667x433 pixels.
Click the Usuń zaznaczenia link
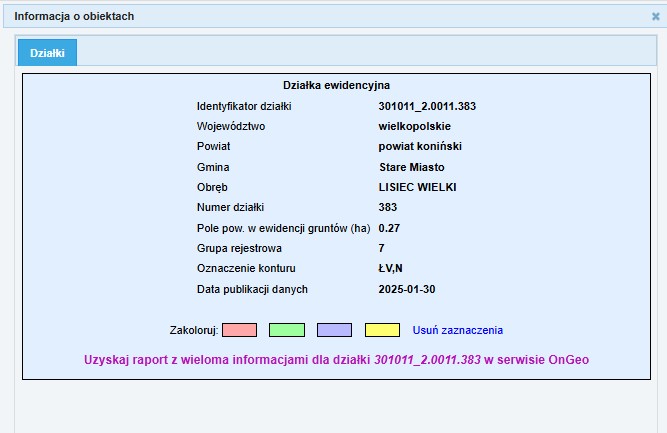(x=458, y=330)
